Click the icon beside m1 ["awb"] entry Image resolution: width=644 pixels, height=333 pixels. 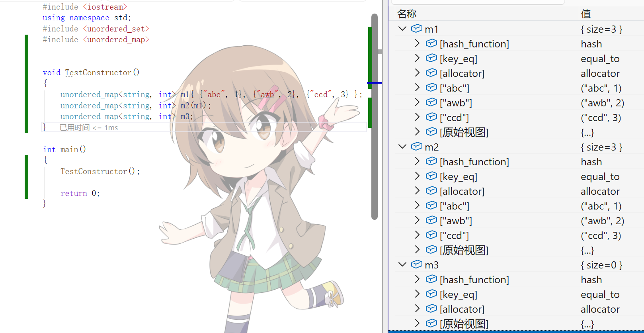click(x=431, y=102)
